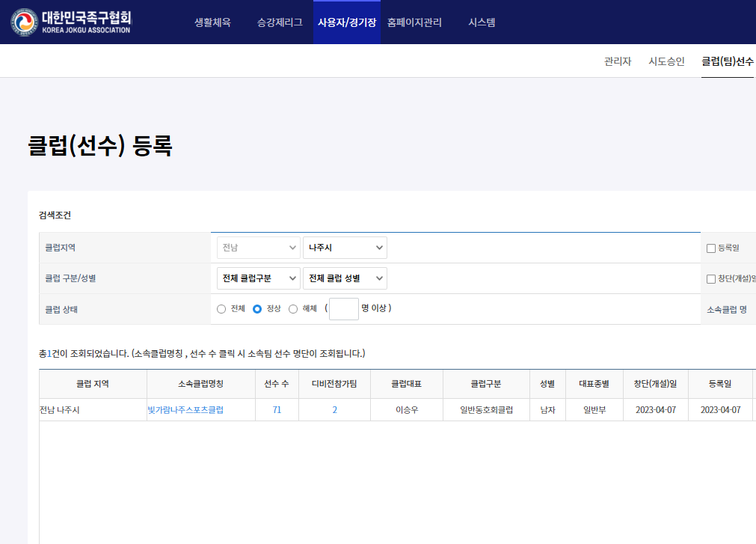This screenshot has height=544, width=756.
Task: Open the 빛가람나주스포츠클럽 club link
Action: (185, 410)
